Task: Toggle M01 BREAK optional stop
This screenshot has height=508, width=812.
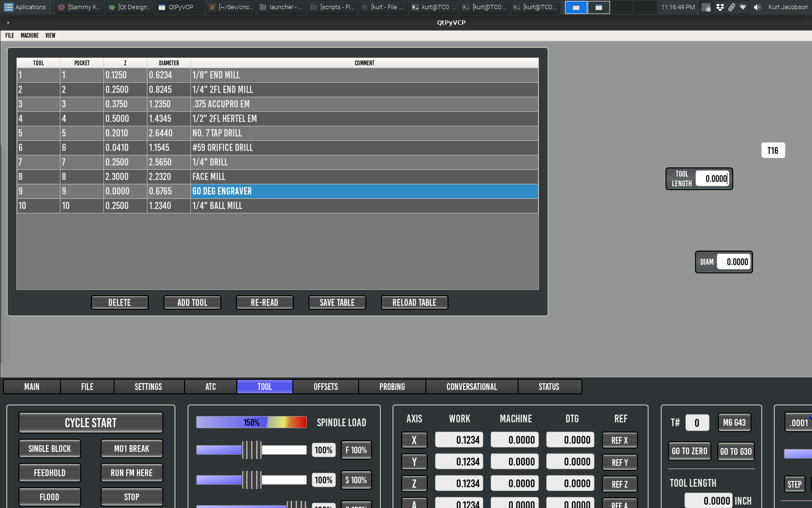Action: pos(132,448)
